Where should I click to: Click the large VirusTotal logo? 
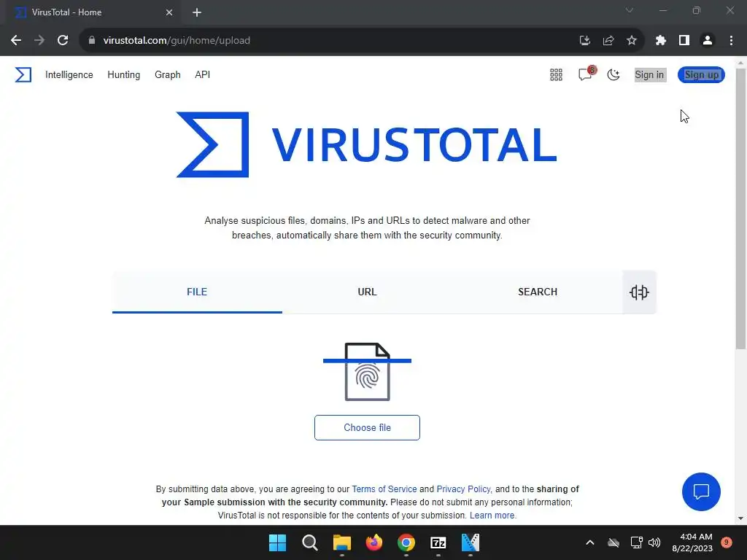pos(367,145)
